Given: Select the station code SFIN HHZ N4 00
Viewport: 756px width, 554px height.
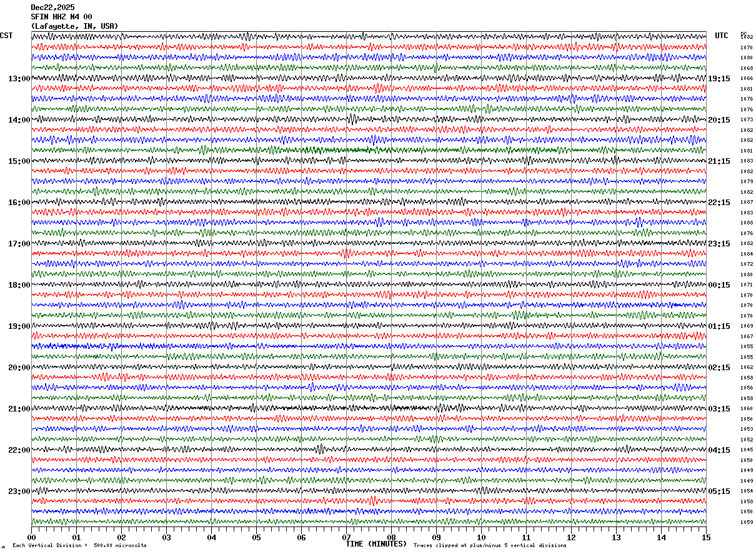Looking at the screenshot, I should click(x=61, y=17).
